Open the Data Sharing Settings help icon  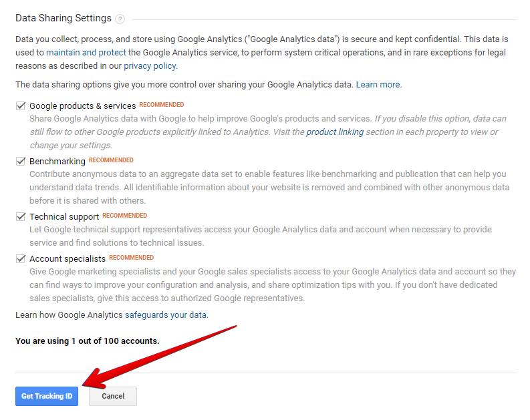click(120, 19)
